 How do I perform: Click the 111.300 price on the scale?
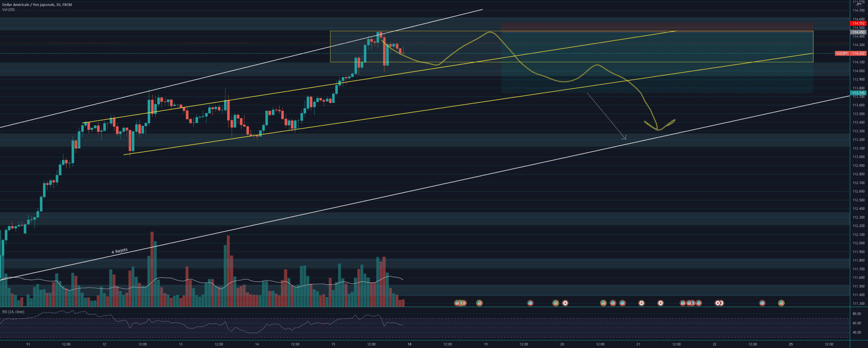click(859, 304)
